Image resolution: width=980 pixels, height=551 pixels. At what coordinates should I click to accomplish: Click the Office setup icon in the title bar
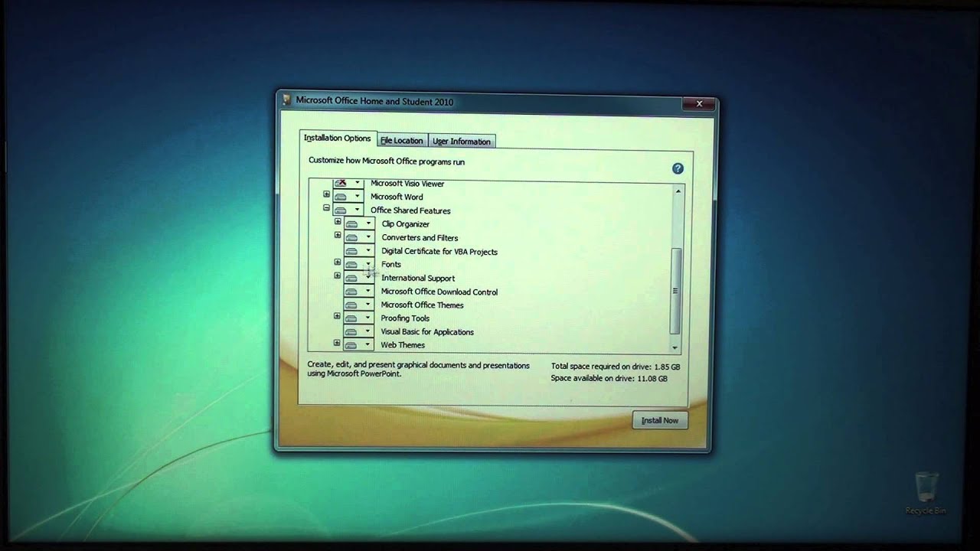[x=287, y=100]
